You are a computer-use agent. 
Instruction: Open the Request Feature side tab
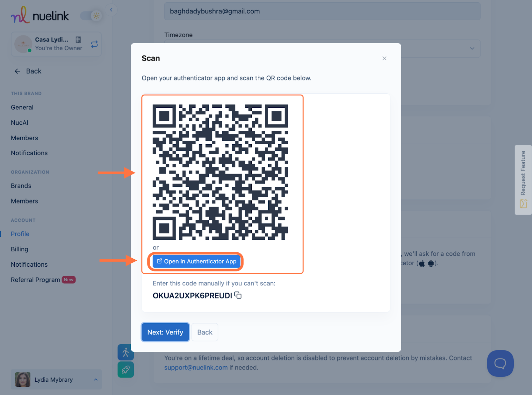[x=523, y=180]
